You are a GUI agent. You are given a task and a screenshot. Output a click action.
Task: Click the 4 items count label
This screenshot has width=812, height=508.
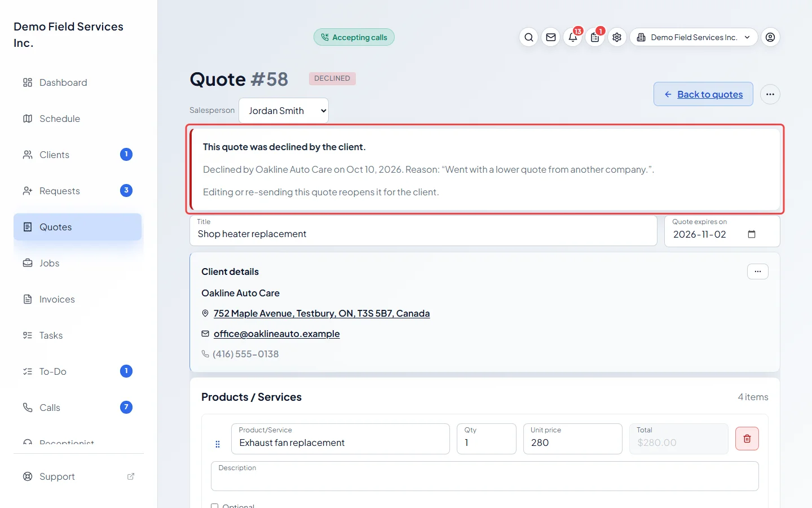coord(753,397)
